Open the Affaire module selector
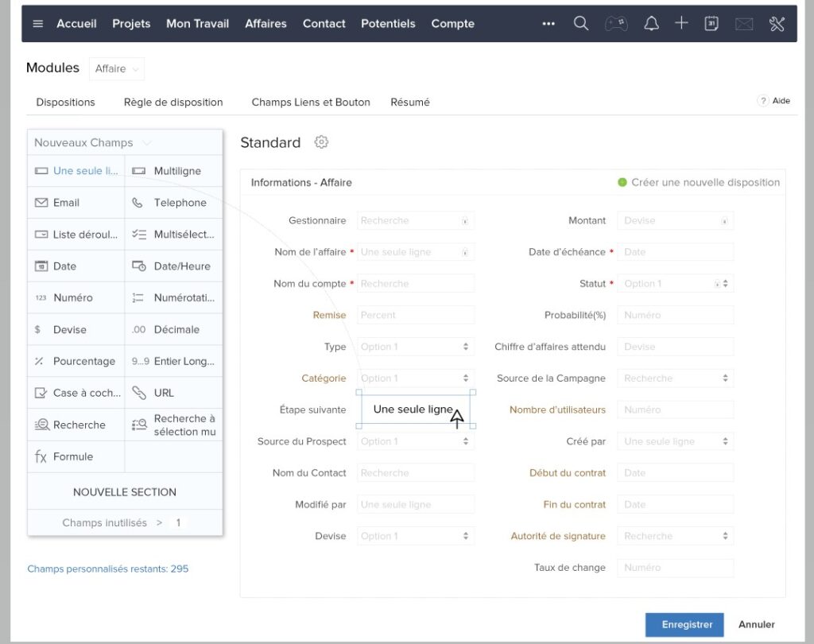This screenshot has width=814, height=644. coord(116,69)
